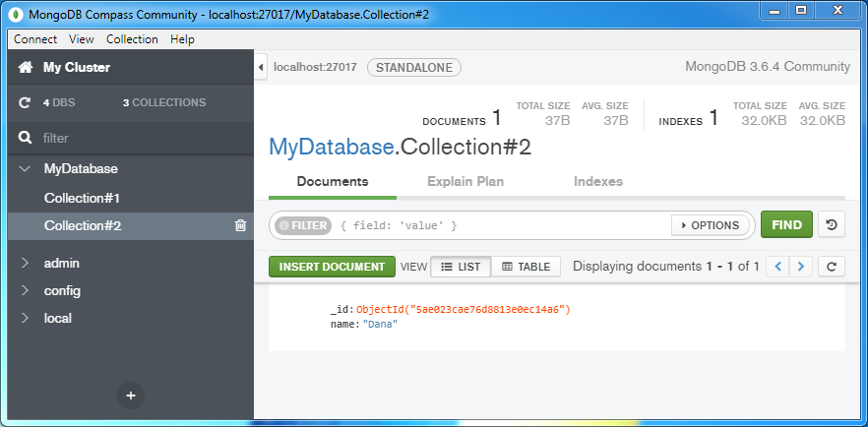Open the Connect menu
This screenshot has height=427, width=868.
click(x=35, y=39)
